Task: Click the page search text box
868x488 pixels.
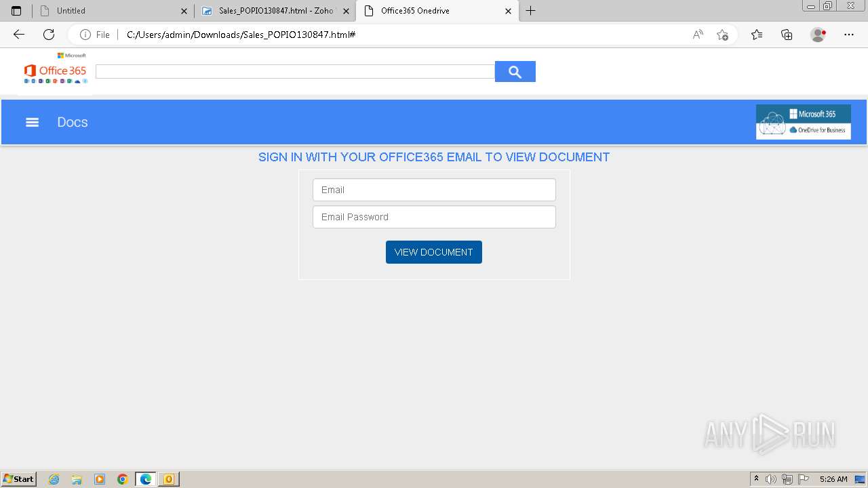Action: tap(295, 71)
